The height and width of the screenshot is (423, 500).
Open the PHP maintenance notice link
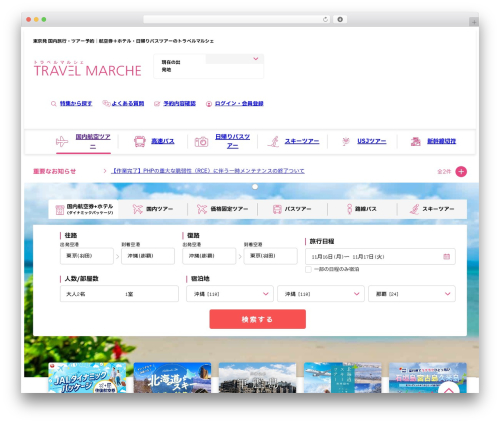(208, 171)
